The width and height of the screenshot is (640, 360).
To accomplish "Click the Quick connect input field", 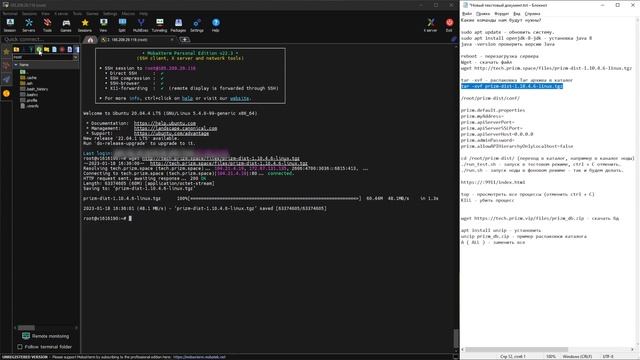I will [40, 40].
